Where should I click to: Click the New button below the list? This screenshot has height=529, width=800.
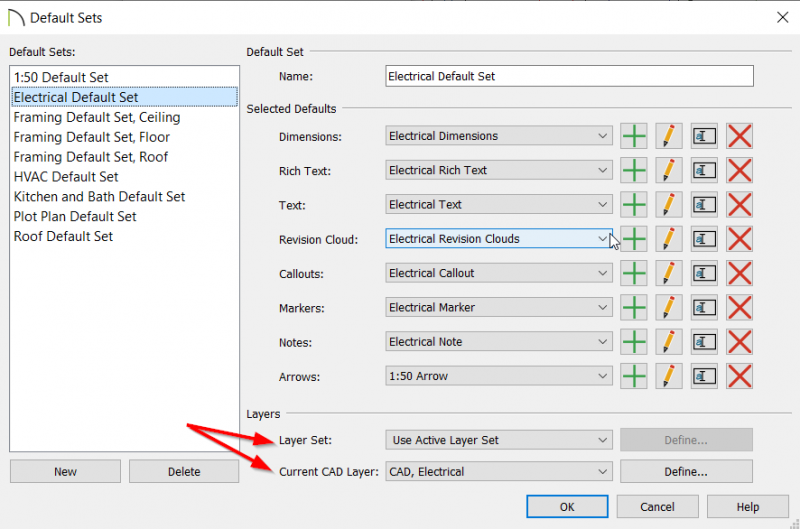coord(65,471)
